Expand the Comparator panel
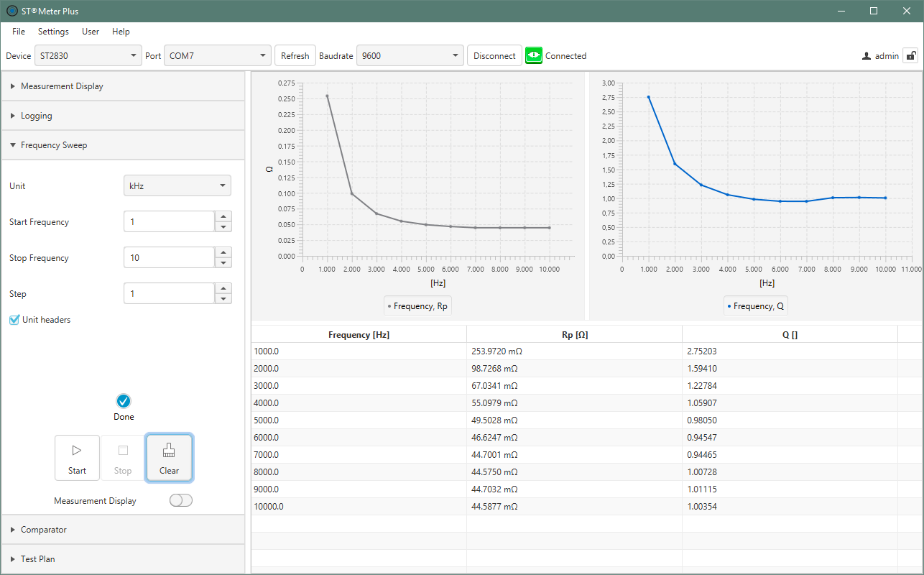 tap(43, 530)
